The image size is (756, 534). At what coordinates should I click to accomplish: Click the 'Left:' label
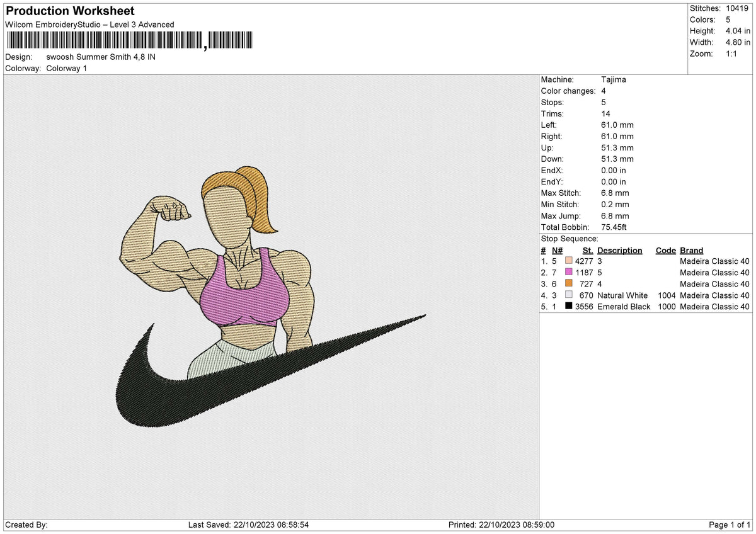click(550, 125)
